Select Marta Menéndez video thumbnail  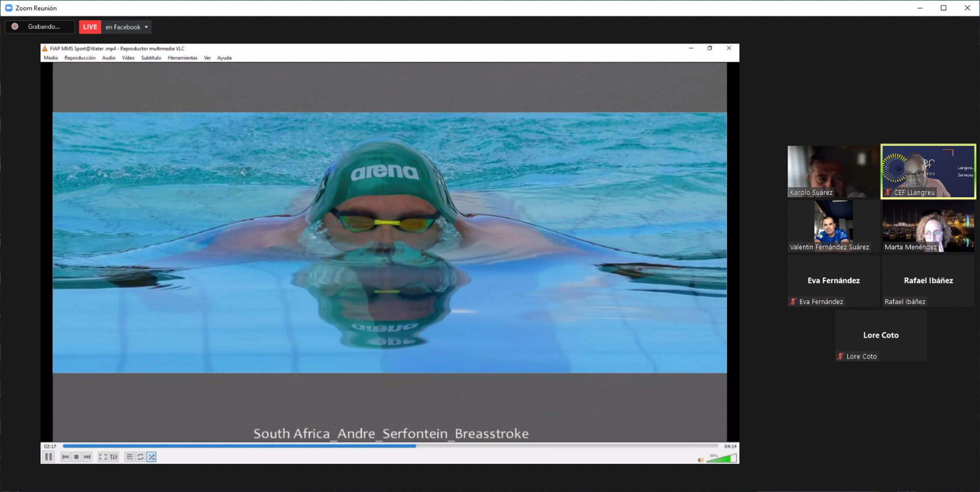(x=928, y=226)
